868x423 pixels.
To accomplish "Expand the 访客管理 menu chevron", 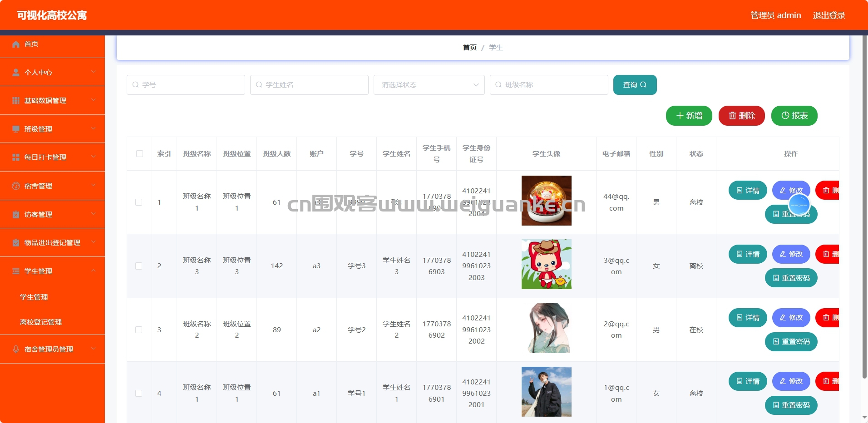I will point(94,214).
